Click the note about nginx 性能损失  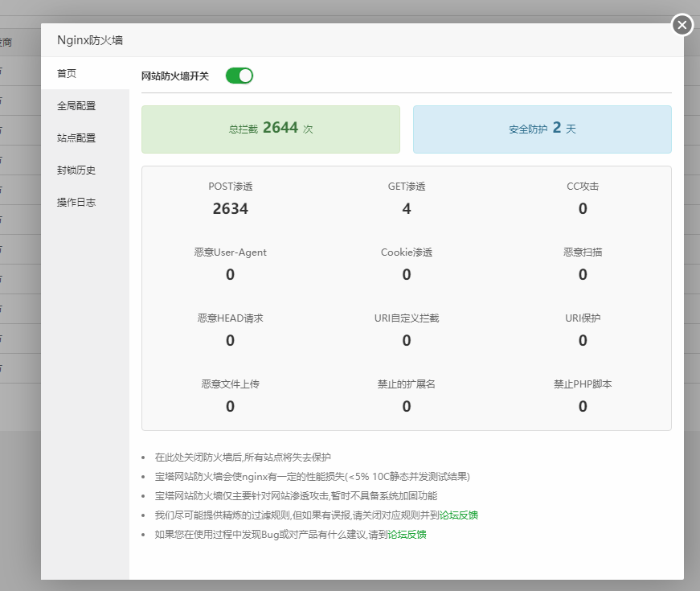pyautogui.click(x=313, y=477)
